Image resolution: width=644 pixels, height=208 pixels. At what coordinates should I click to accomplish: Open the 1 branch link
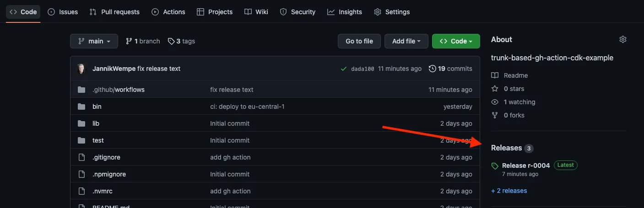[x=143, y=41]
